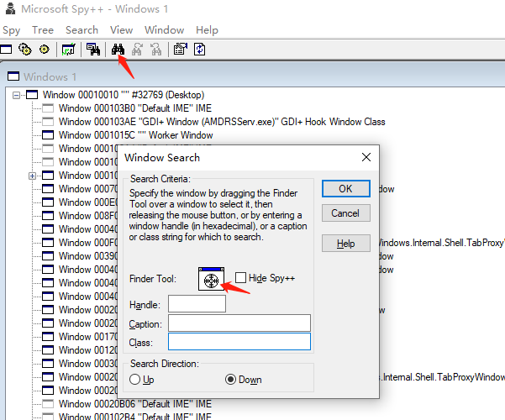The height and width of the screenshot is (420, 505).
Task: Click the Desktop window icon in the tree
Action: click(x=32, y=95)
